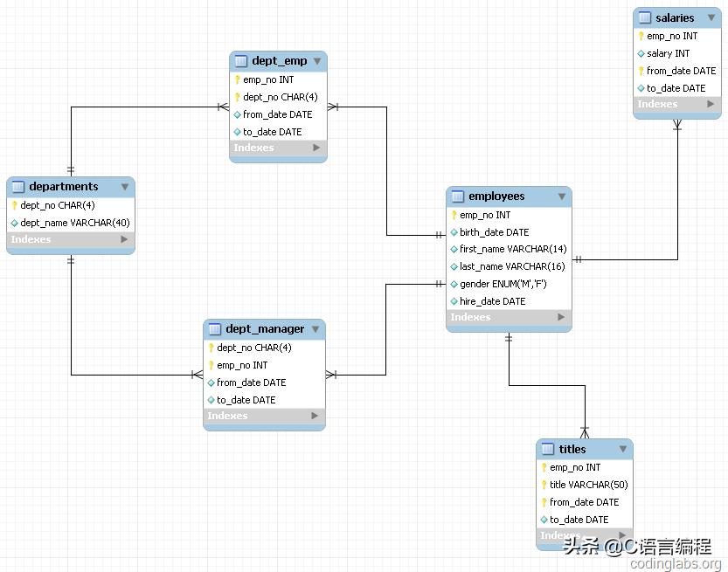This screenshot has width=728, height=572.
Task: Click the dept_manager table icon
Action: click(214, 329)
